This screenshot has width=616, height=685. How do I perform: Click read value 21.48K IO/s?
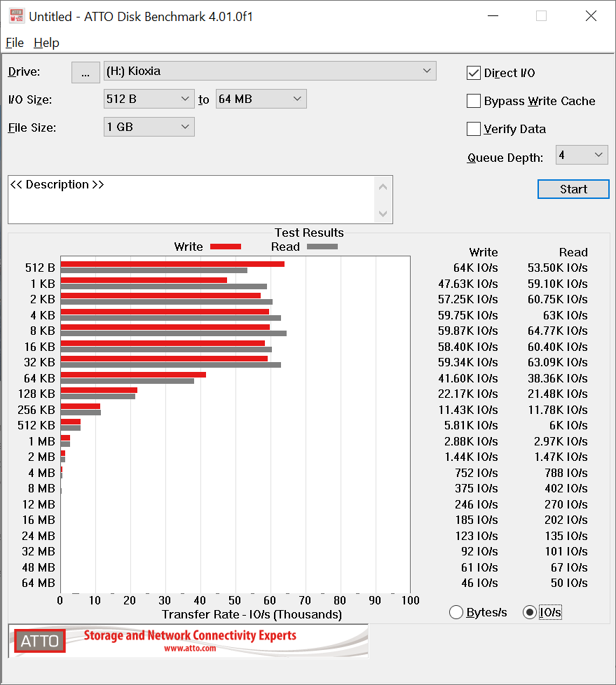[557, 394]
